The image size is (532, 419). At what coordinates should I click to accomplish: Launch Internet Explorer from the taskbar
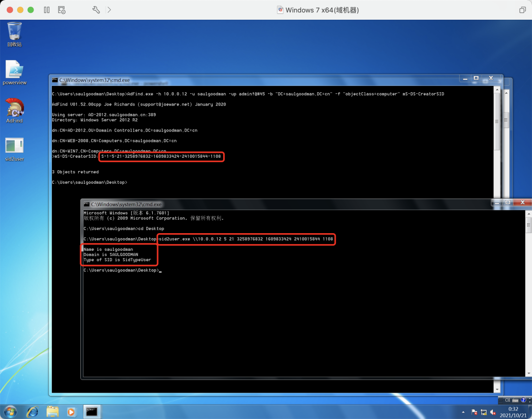coord(33,412)
